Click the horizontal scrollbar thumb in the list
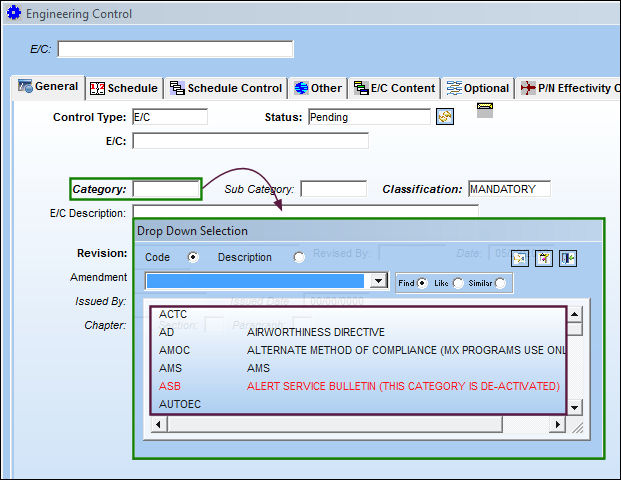Viewport: 621px width, 480px height. [x=335, y=425]
